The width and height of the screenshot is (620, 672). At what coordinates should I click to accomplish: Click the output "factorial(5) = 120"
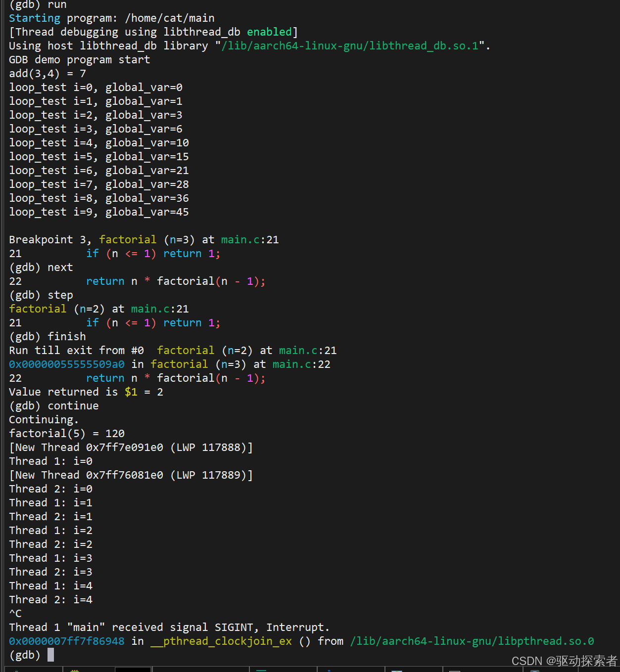67,434
